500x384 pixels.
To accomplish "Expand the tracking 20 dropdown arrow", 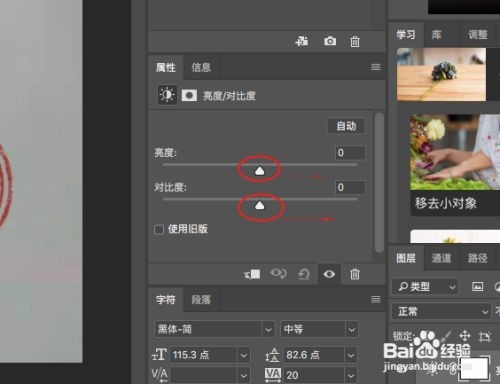I will point(351,376).
